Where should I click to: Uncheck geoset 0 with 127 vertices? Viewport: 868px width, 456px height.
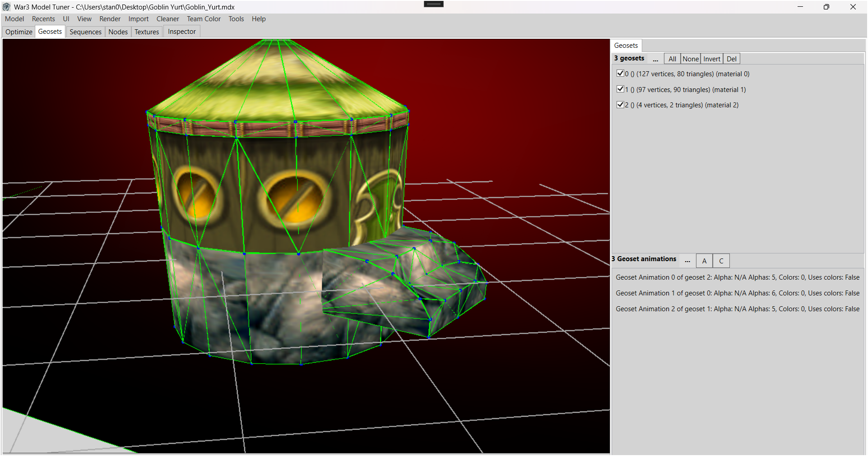621,74
